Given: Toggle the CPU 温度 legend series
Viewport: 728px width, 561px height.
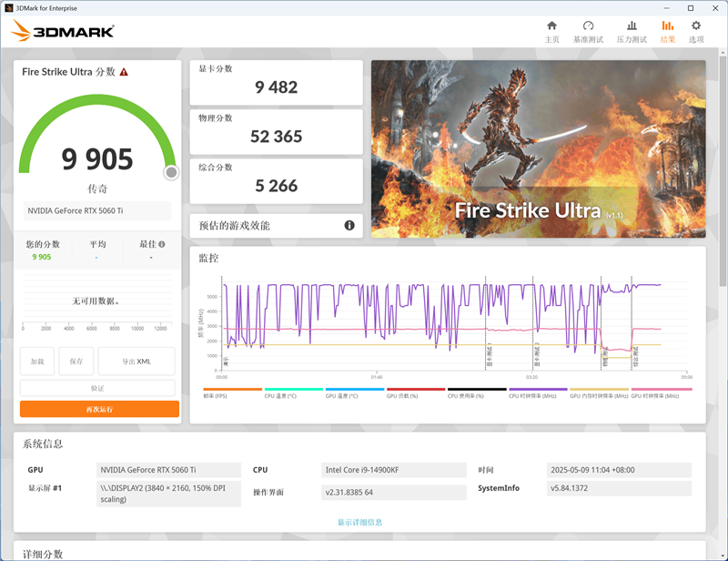Looking at the screenshot, I should click(x=278, y=397).
